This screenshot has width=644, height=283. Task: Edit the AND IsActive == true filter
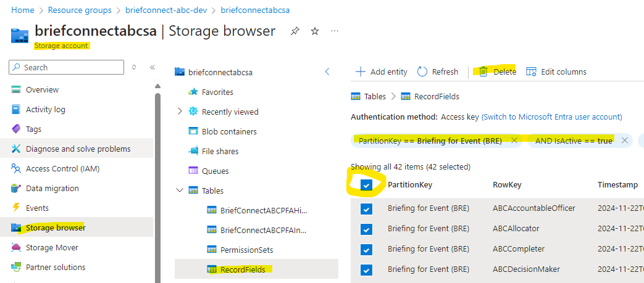click(x=574, y=141)
